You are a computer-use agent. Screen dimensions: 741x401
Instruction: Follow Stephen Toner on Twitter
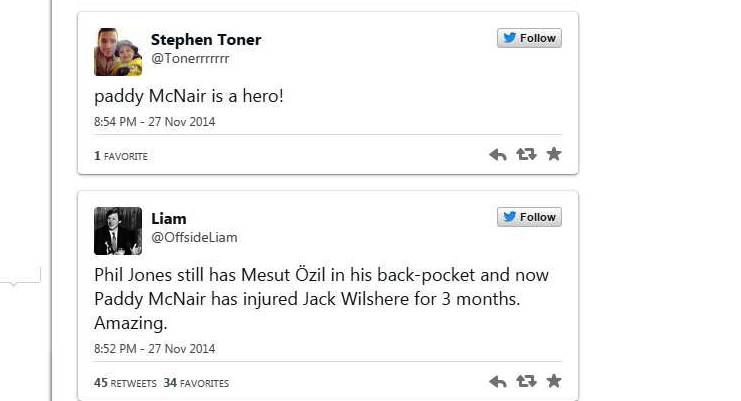(529, 38)
